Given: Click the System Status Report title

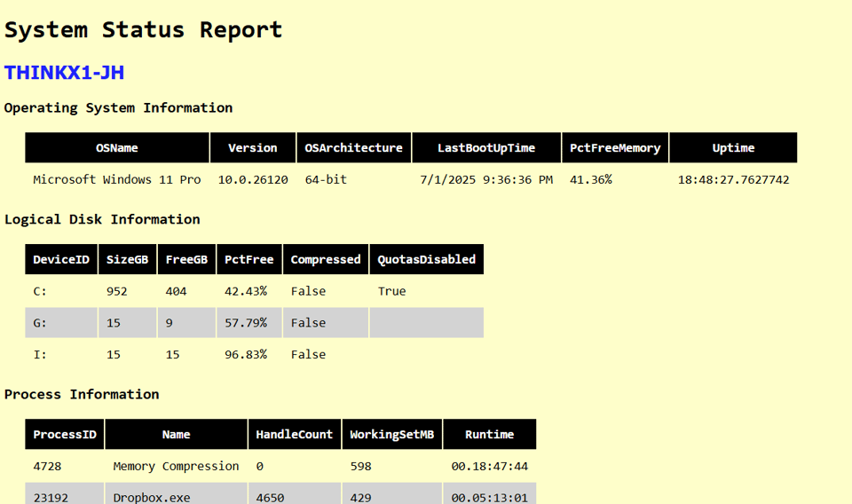Looking at the screenshot, I should [143, 29].
